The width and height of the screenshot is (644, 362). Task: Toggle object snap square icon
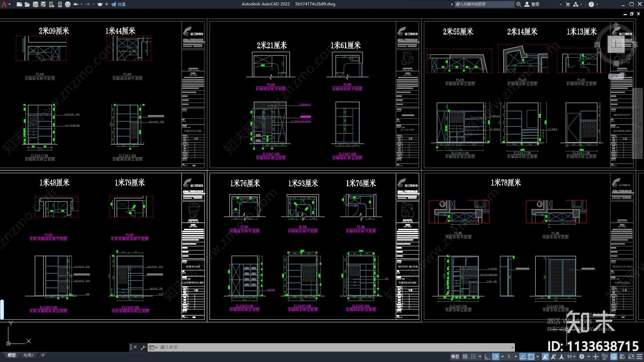point(531,357)
